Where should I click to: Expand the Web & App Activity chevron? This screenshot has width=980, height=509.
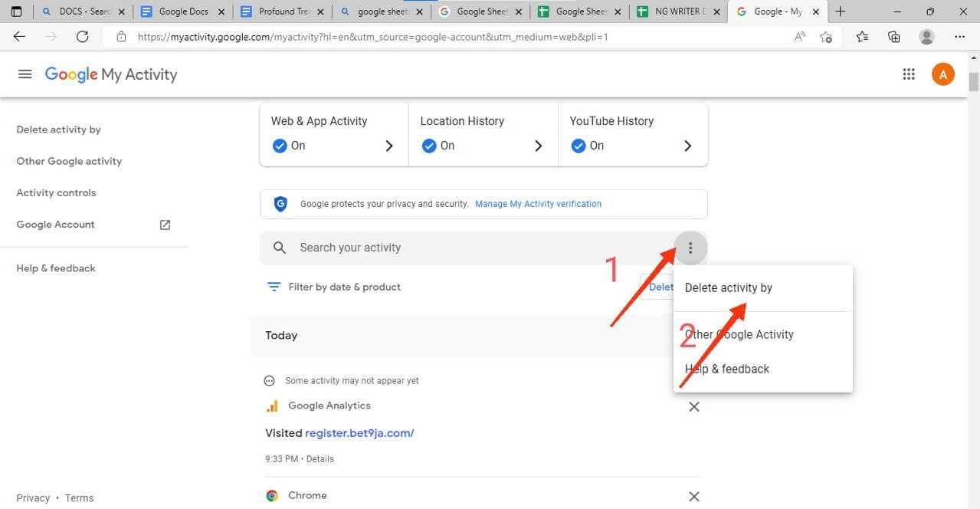390,146
